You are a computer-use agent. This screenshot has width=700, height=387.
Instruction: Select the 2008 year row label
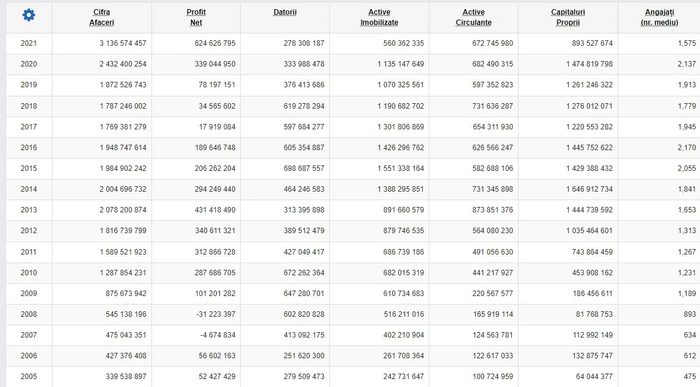(29, 314)
